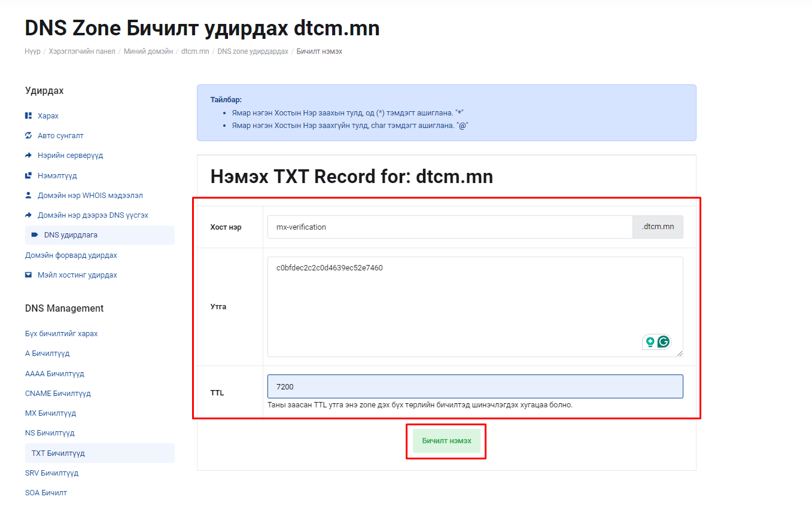Open A Бичилтүүд records
This screenshot has height=527, width=812.
pyautogui.click(x=47, y=354)
